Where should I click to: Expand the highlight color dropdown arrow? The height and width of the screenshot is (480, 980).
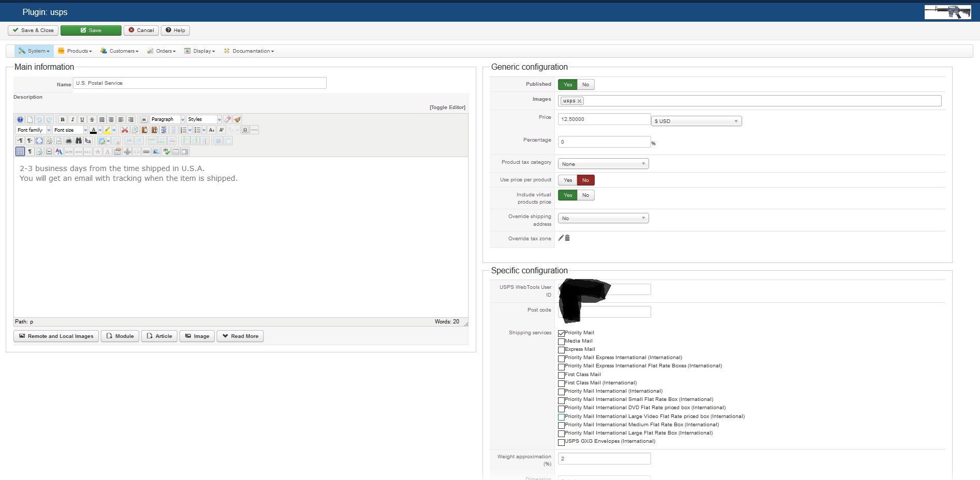(114, 130)
